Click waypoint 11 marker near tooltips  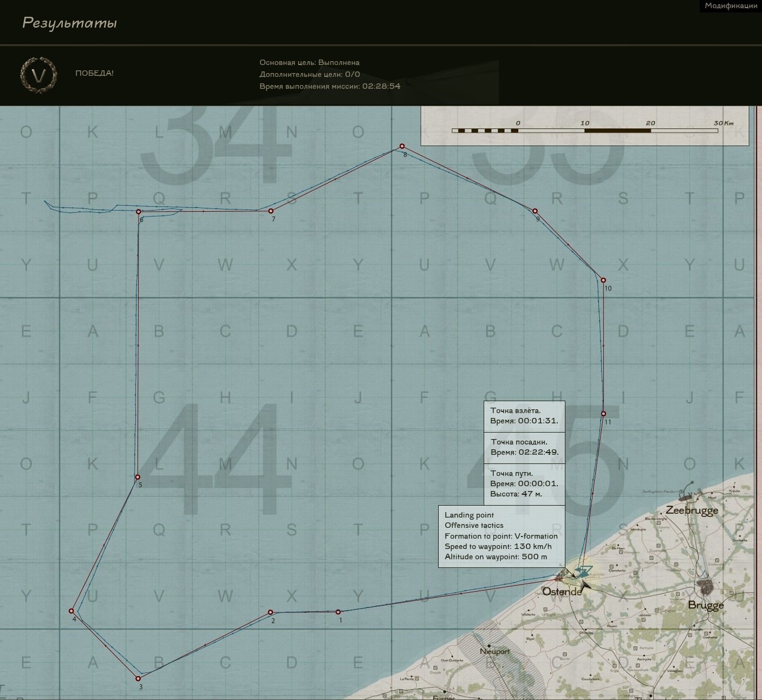pos(603,414)
